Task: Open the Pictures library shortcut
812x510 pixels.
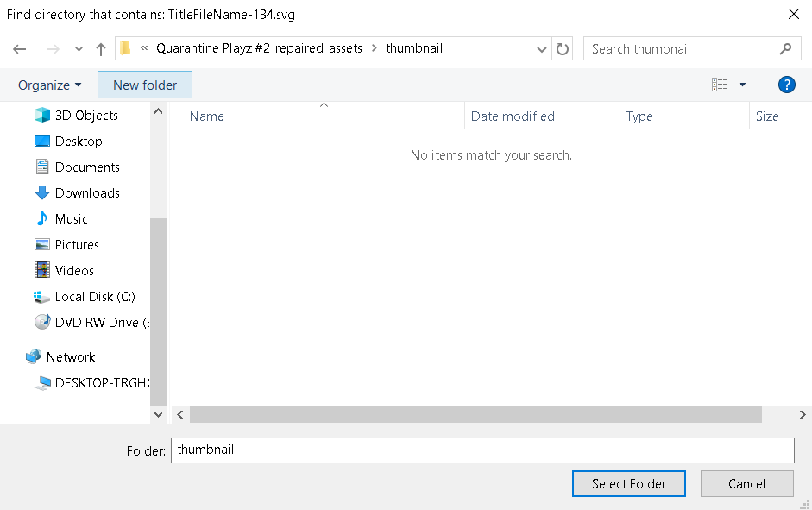Action: coord(76,244)
